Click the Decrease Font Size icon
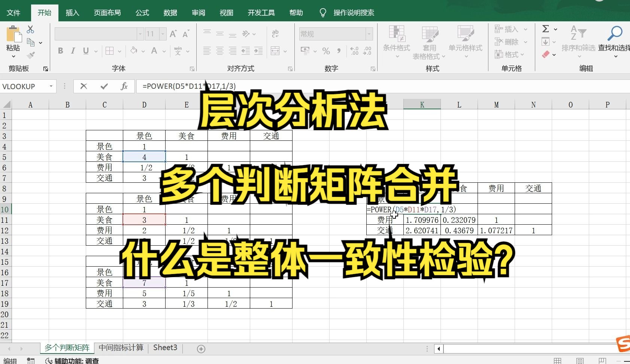 pos(186,34)
